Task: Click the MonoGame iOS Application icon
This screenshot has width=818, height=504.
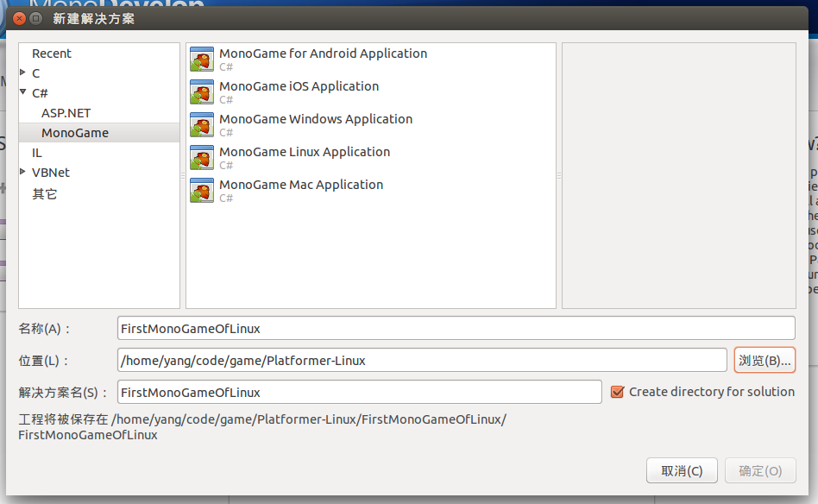Action: click(202, 91)
